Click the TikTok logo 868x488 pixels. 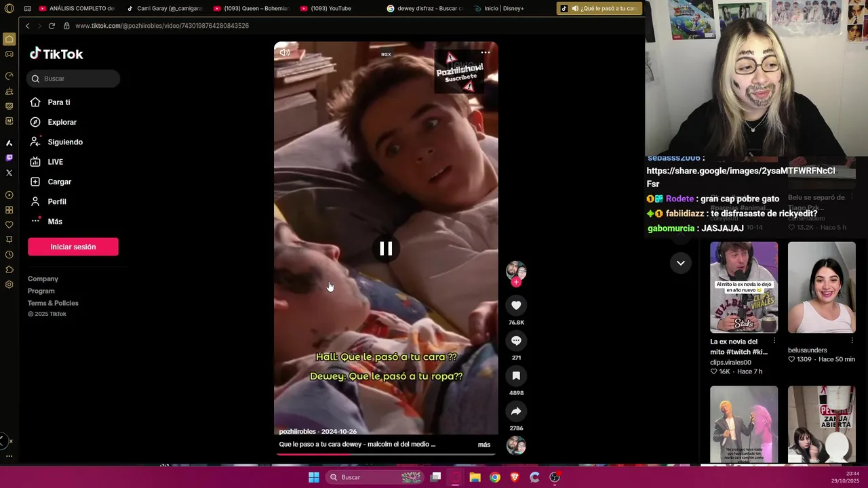(56, 54)
